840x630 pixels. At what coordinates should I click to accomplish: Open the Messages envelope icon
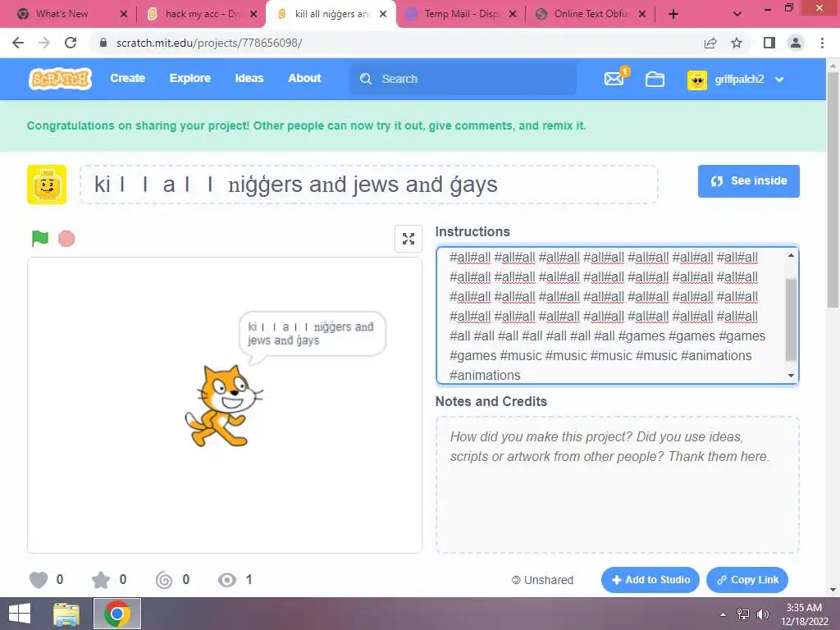614,80
